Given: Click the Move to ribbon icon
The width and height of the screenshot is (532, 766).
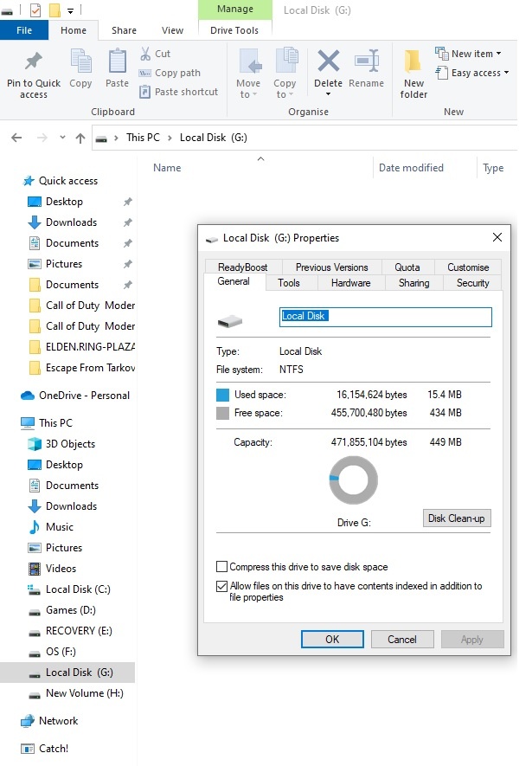Looking at the screenshot, I should click(249, 61).
